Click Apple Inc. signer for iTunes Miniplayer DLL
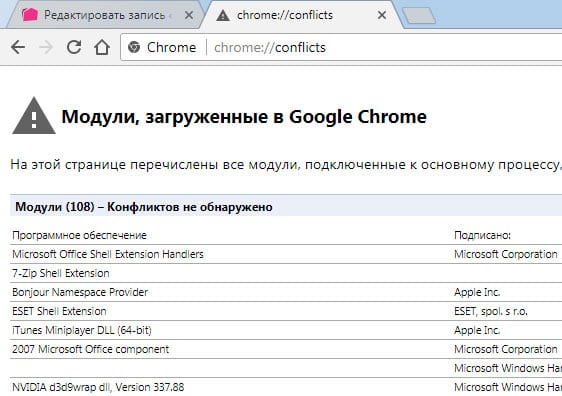The height and width of the screenshot is (396, 562). pos(477,330)
